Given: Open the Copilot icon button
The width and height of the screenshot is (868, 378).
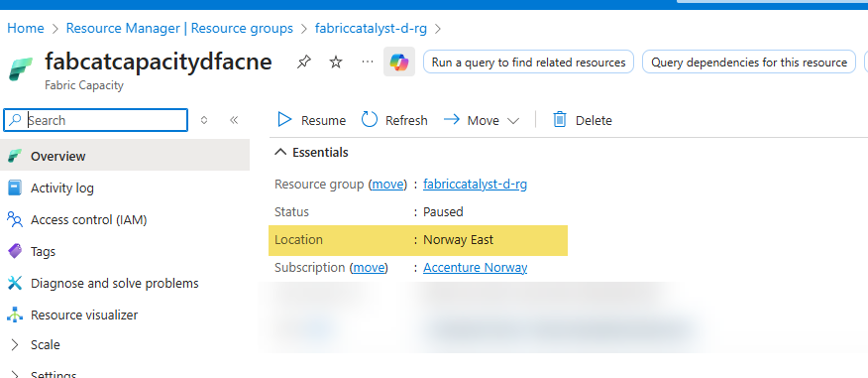Looking at the screenshot, I should point(399,62).
